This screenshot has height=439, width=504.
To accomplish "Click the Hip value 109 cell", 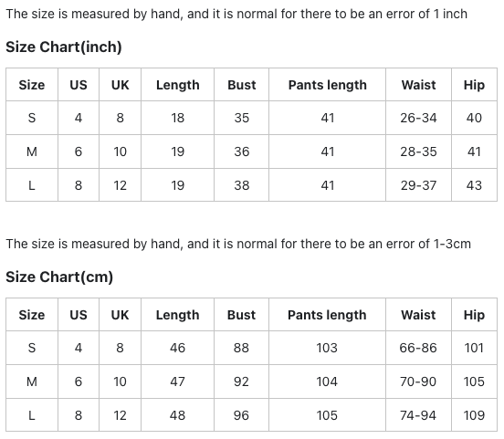I will pyautogui.click(x=474, y=415).
